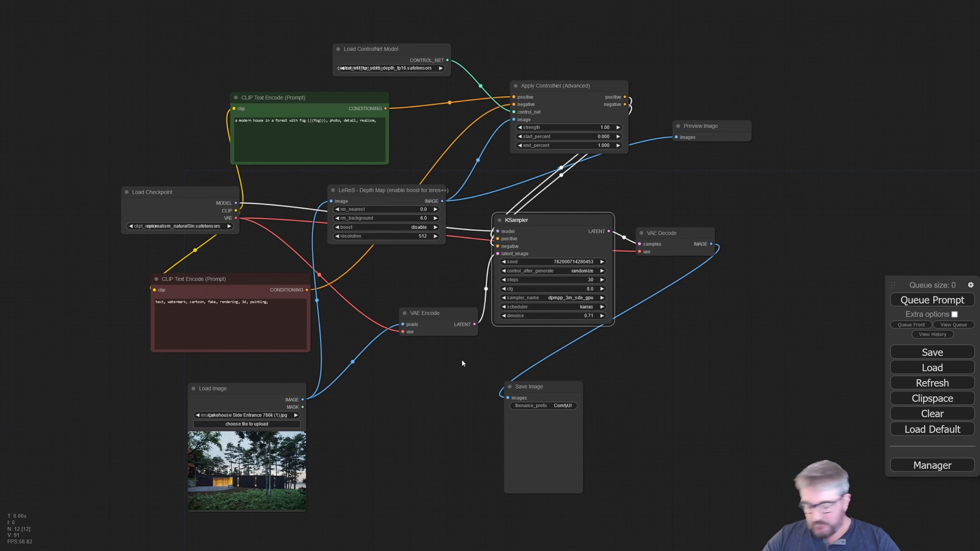This screenshot has width=980, height=551.
Task: Click the Save Image node collapse dot
Action: click(x=510, y=387)
